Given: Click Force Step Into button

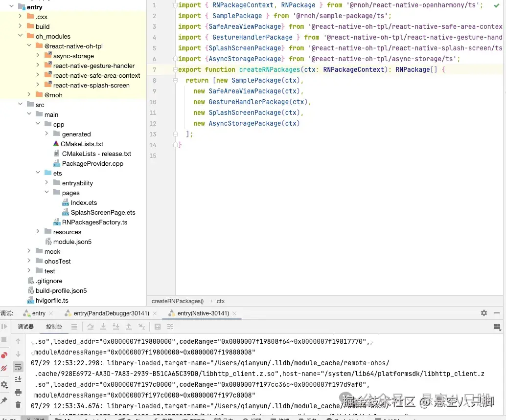Looking at the screenshot, I should (116, 327).
